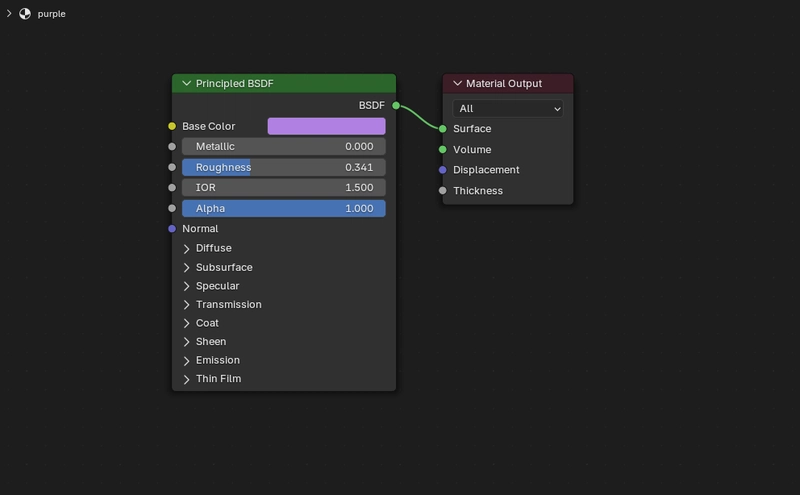Open the Base Color purple swatch

coord(327,126)
